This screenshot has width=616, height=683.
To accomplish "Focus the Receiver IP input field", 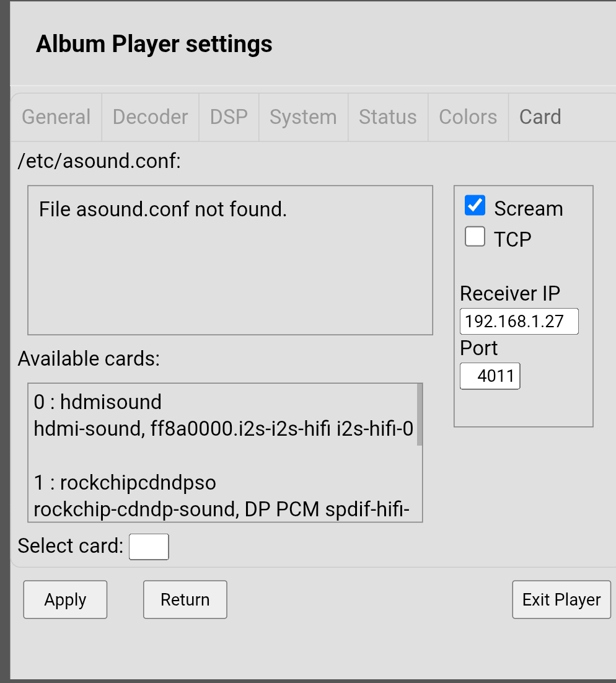I will pos(519,322).
